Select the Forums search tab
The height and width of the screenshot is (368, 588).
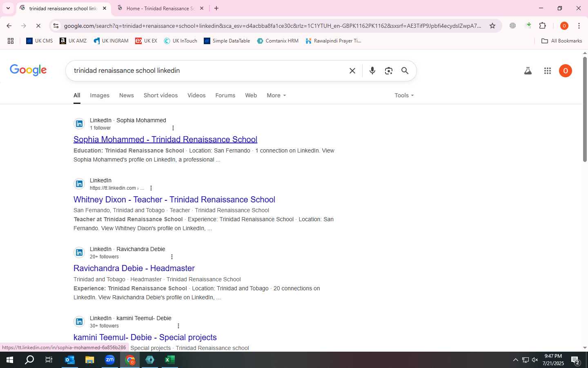225,95
